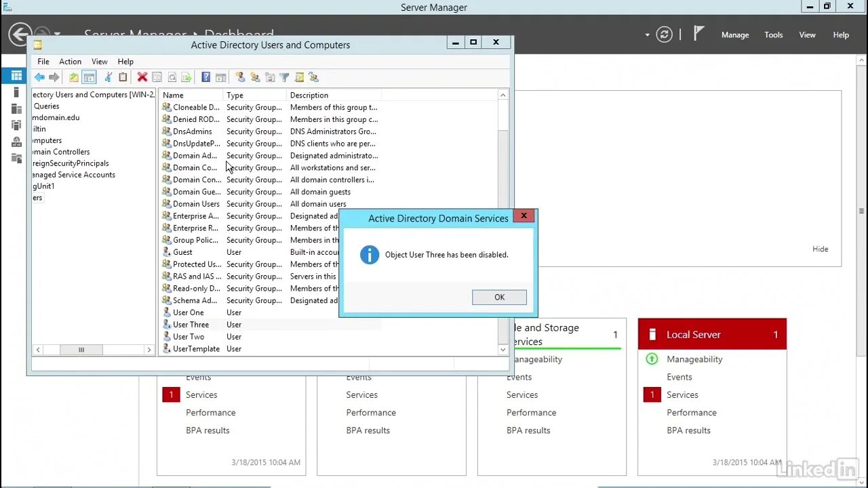Select the User Three entry
868x488 pixels.
(x=191, y=325)
